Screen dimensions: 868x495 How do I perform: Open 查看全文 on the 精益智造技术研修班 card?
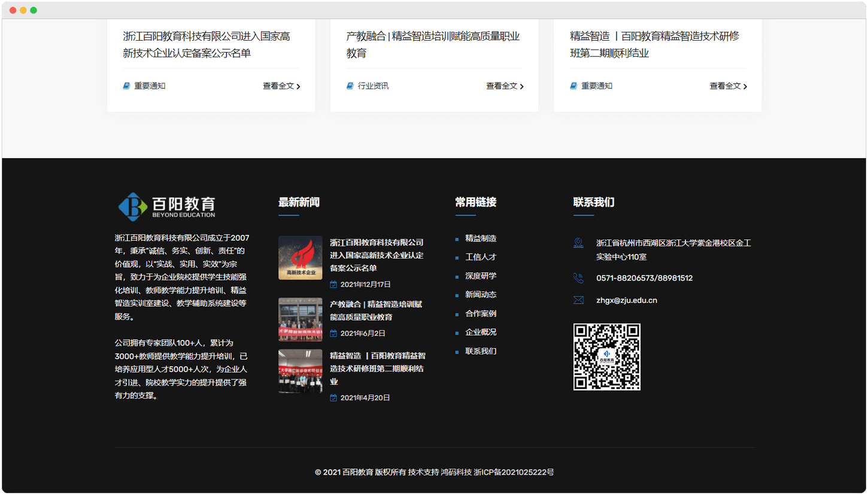pos(729,86)
